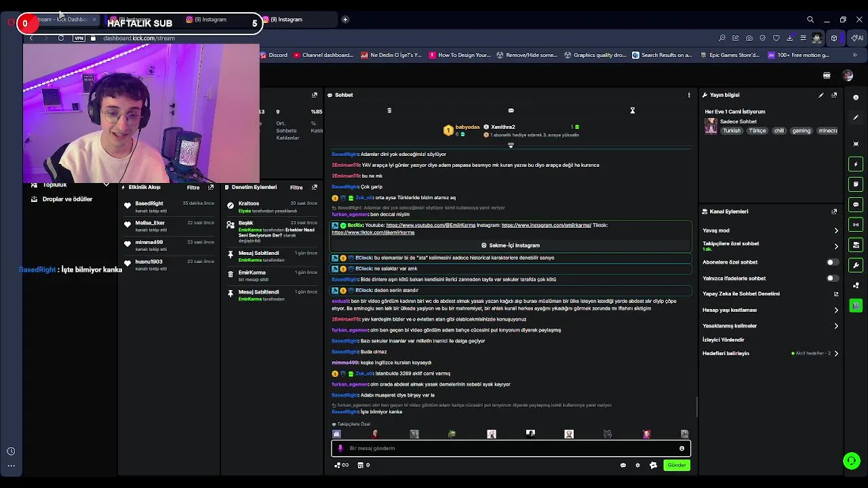The height and width of the screenshot is (488, 868).
Task: Open profile avatar at top right
Action: click(848, 75)
